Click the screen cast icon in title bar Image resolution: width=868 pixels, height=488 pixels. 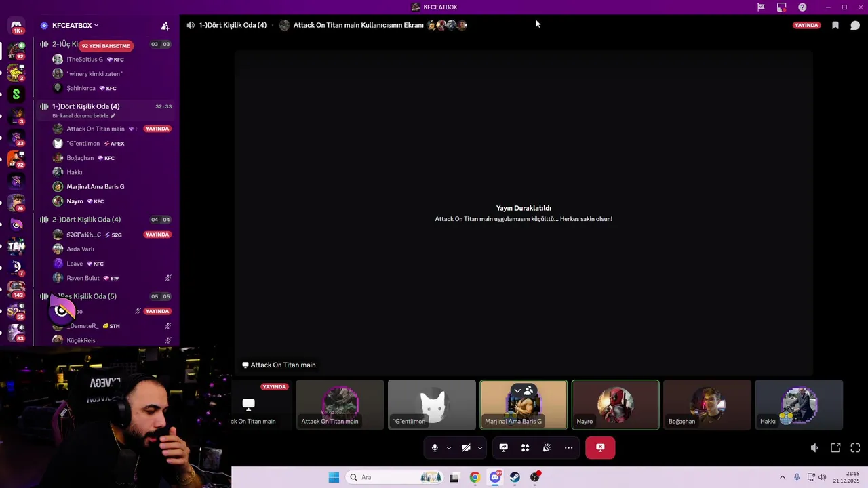click(782, 7)
